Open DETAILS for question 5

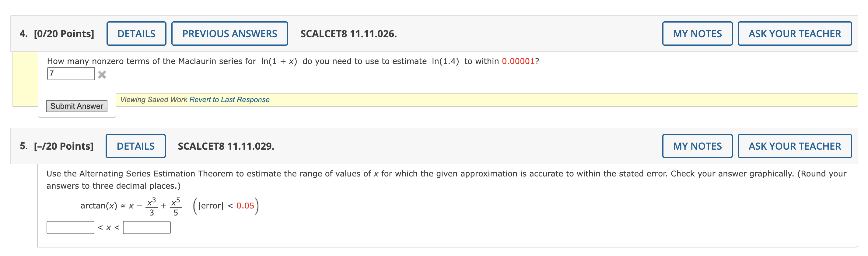click(135, 146)
